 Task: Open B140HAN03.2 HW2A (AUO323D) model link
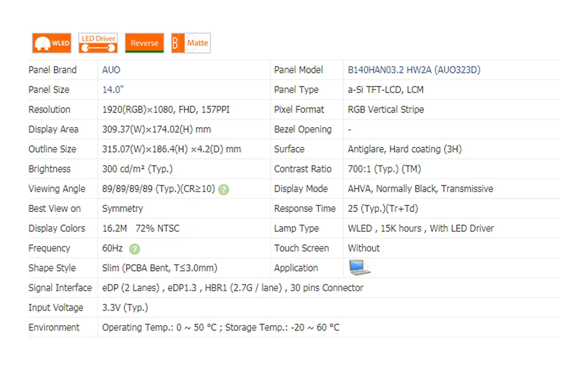click(x=414, y=70)
